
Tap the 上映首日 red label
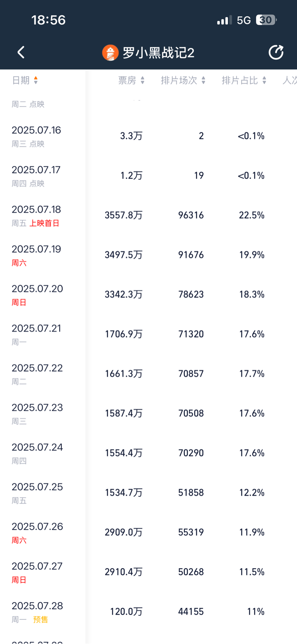click(x=44, y=223)
